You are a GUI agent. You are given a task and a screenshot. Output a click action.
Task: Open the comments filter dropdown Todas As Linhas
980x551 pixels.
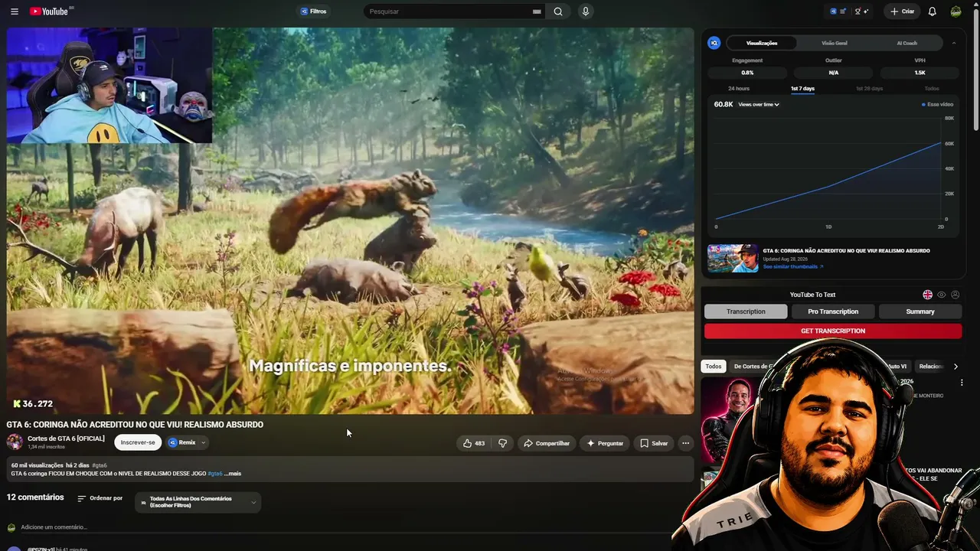tap(198, 502)
